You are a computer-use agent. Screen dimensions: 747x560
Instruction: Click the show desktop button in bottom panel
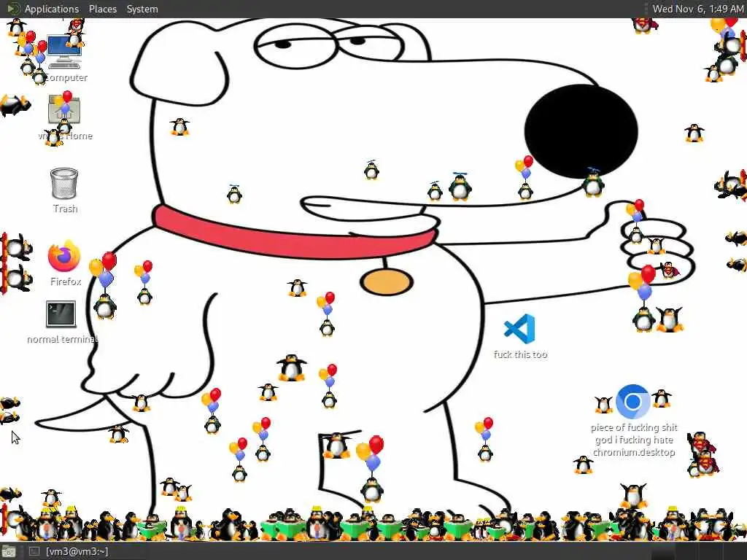9,552
